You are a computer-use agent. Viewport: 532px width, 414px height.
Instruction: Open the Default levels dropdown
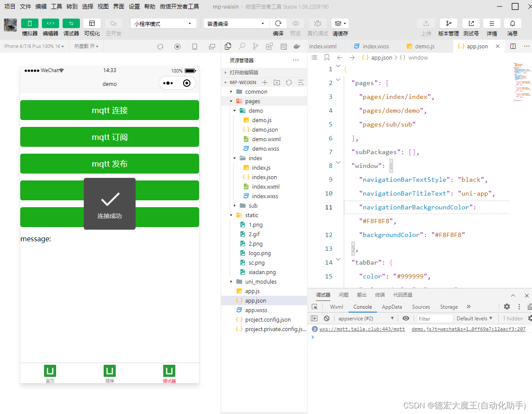click(474, 318)
